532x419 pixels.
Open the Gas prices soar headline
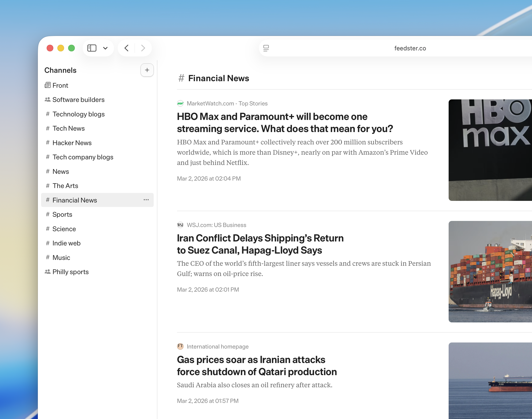(x=257, y=366)
